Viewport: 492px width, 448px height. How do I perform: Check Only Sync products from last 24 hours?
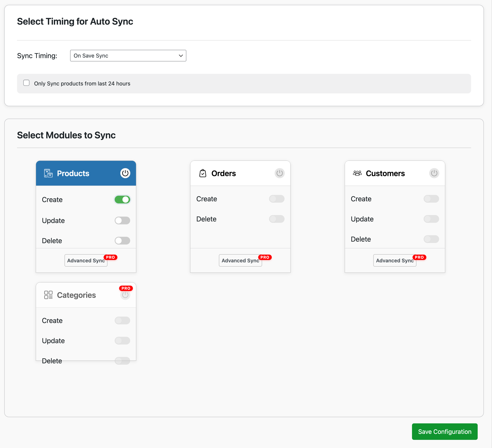coord(26,83)
